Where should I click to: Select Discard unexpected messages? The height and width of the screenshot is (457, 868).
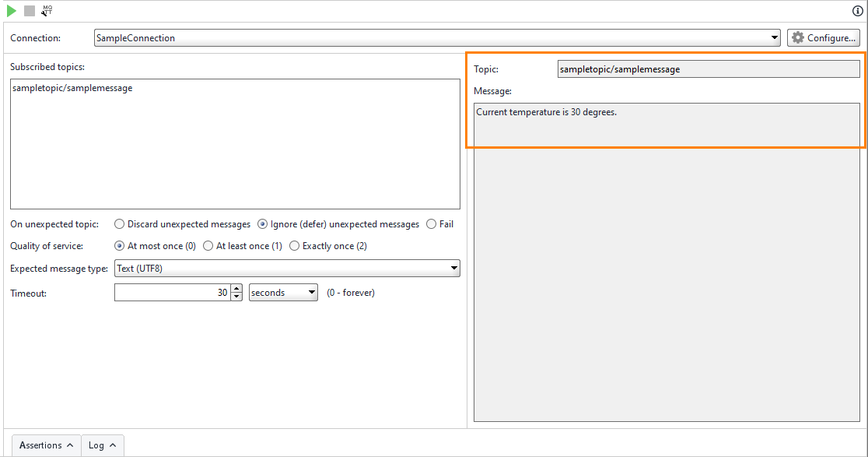(119, 223)
